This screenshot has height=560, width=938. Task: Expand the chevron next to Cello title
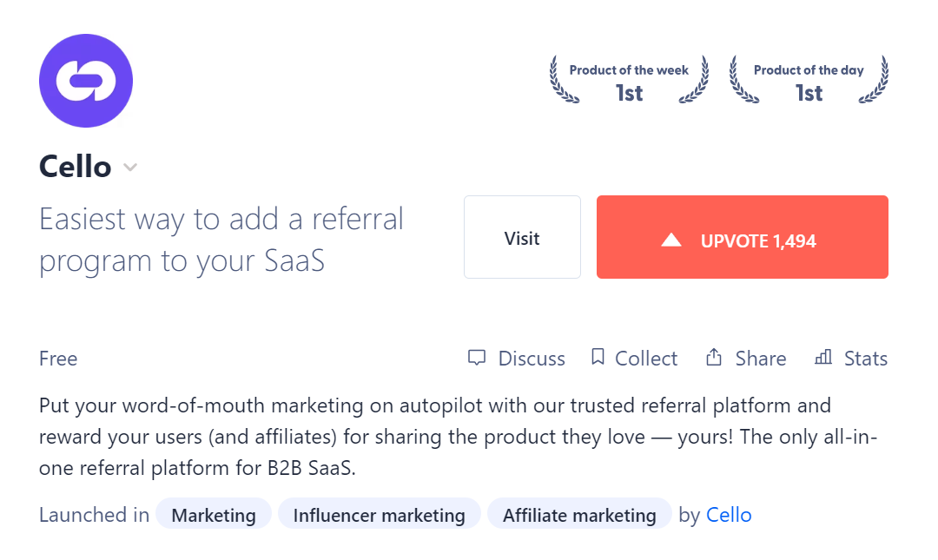click(130, 168)
